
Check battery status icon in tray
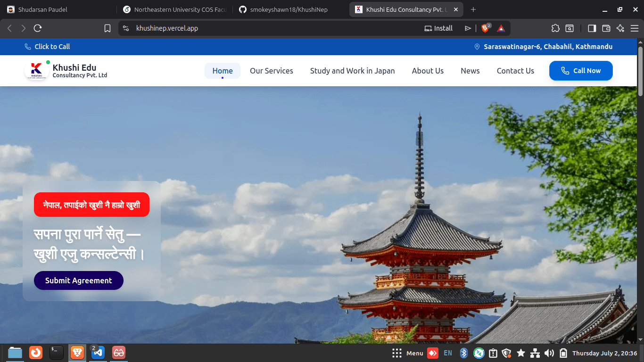[563, 353]
